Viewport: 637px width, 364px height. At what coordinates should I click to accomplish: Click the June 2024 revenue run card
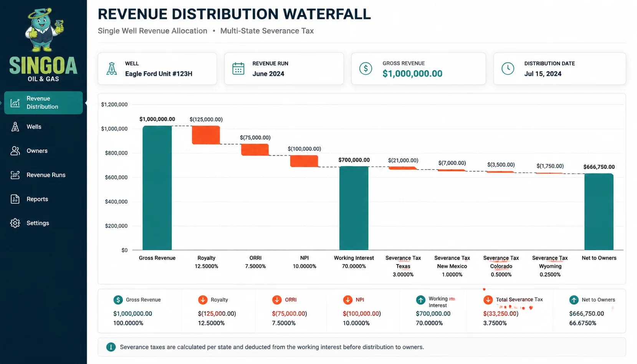[284, 69]
